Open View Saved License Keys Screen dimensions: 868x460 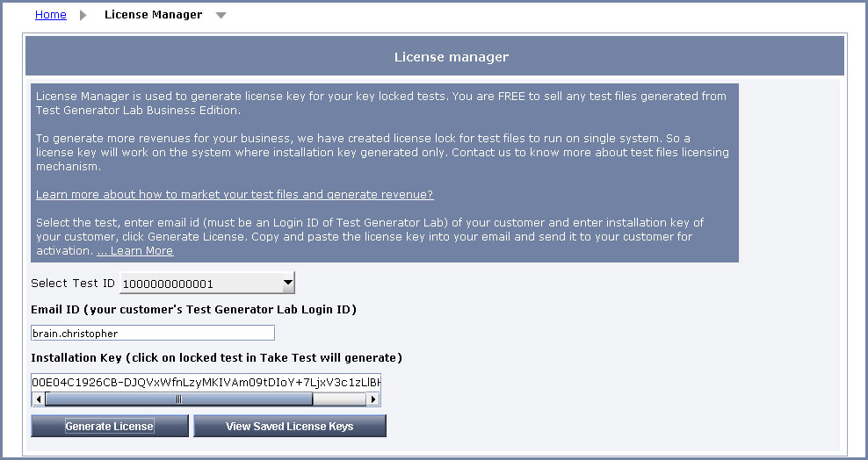pyautogui.click(x=290, y=427)
